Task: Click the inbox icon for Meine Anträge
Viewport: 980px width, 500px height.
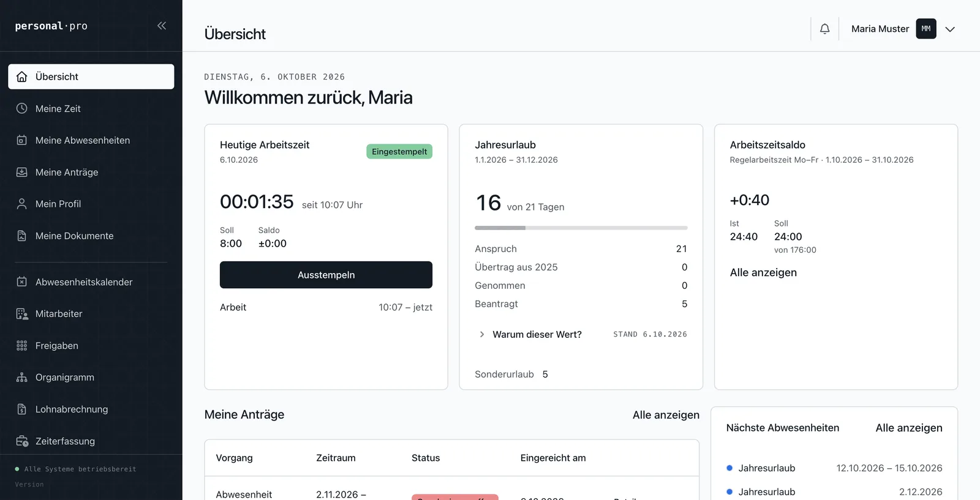Action: (22, 172)
